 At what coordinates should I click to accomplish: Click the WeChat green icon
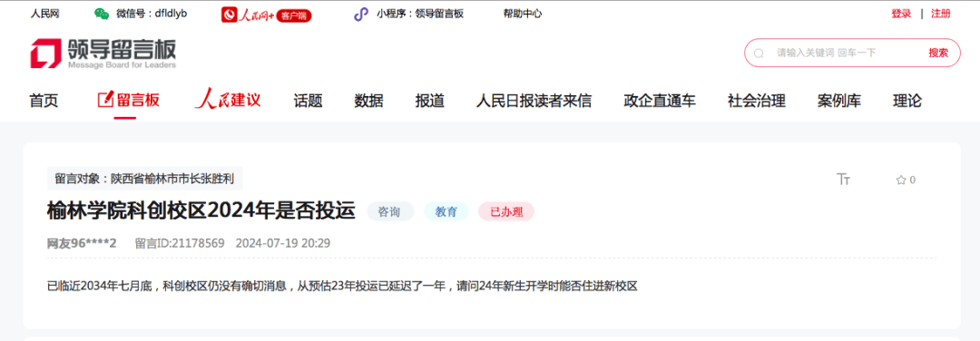tap(102, 14)
